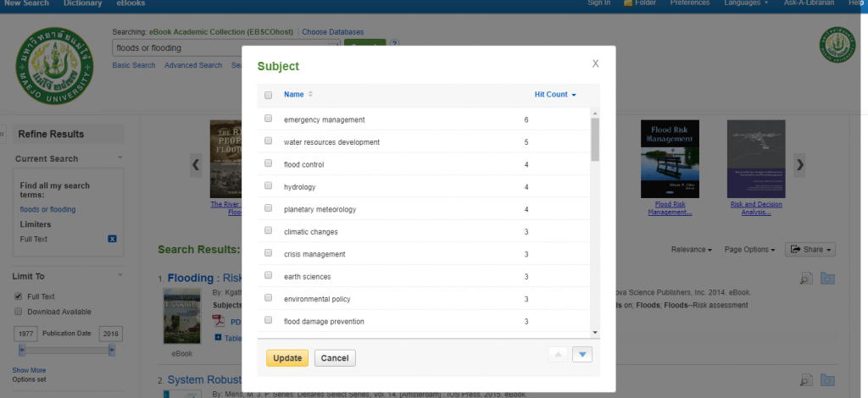Image resolution: width=868 pixels, height=398 pixels.
Task: Open Preferences in the header
Action: 690,3
